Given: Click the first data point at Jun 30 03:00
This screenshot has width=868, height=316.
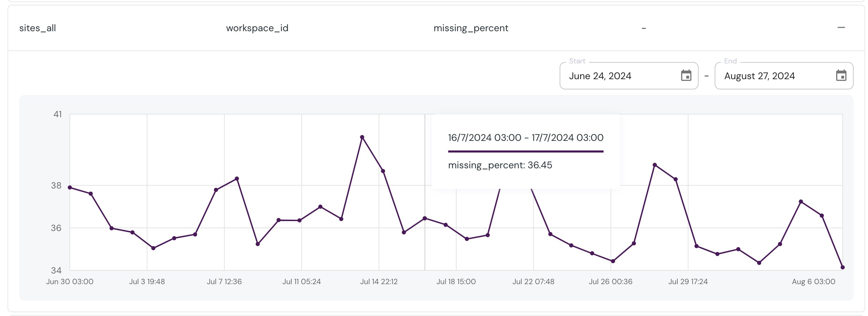Looking at the screenshot, I should pos(70,187).
